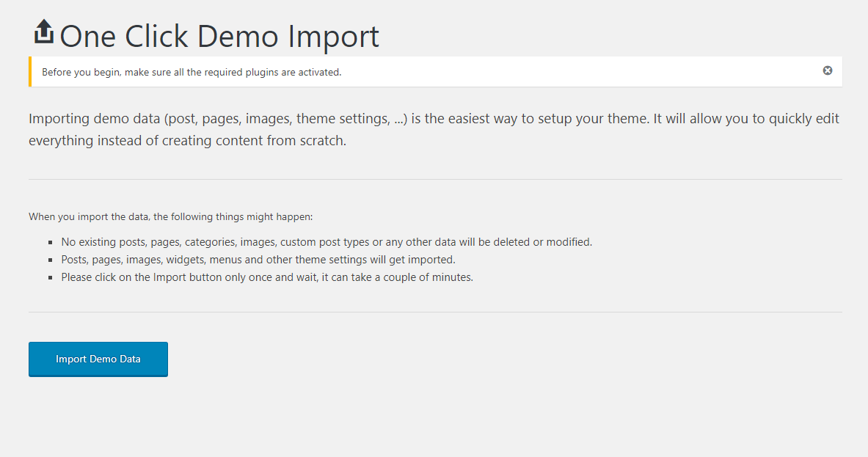
Task: Click the paragraph starting 'Importing demo data'
Action: tap(434, 129)
